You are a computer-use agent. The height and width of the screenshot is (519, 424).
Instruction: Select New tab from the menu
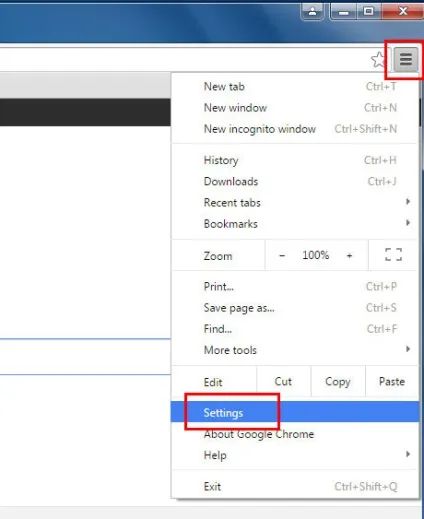295,87
